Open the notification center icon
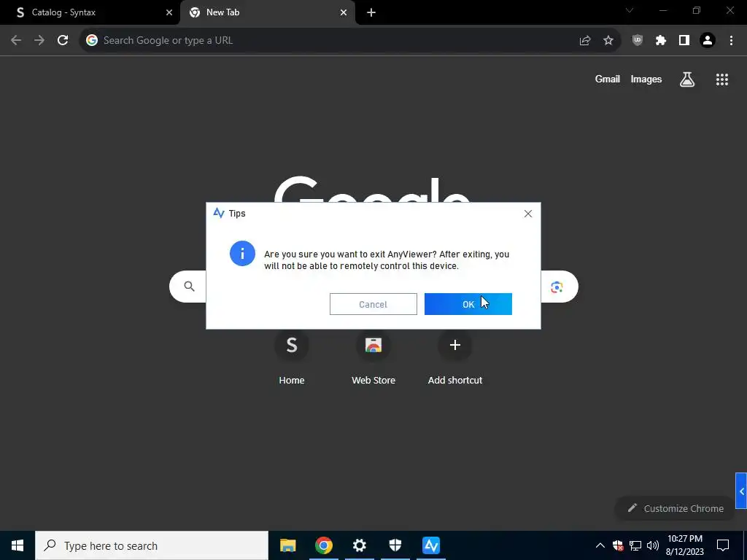 point(723,545)
